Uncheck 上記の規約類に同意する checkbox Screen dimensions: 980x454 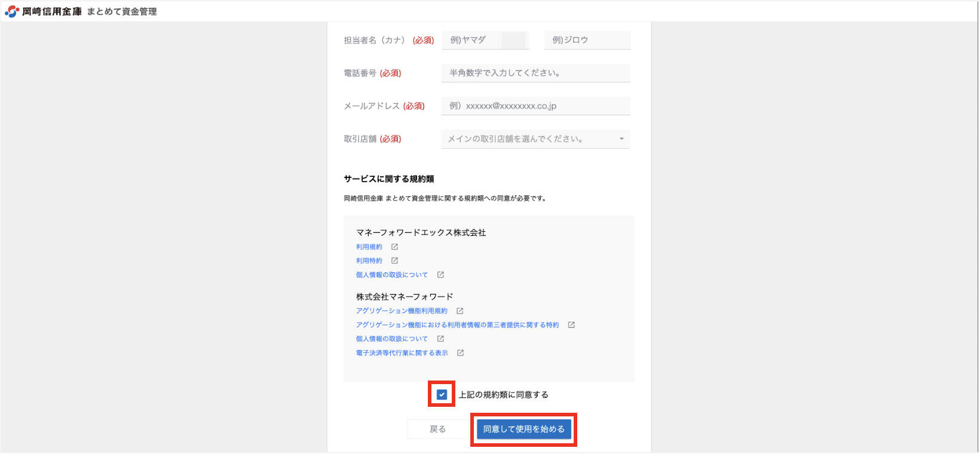442,394
